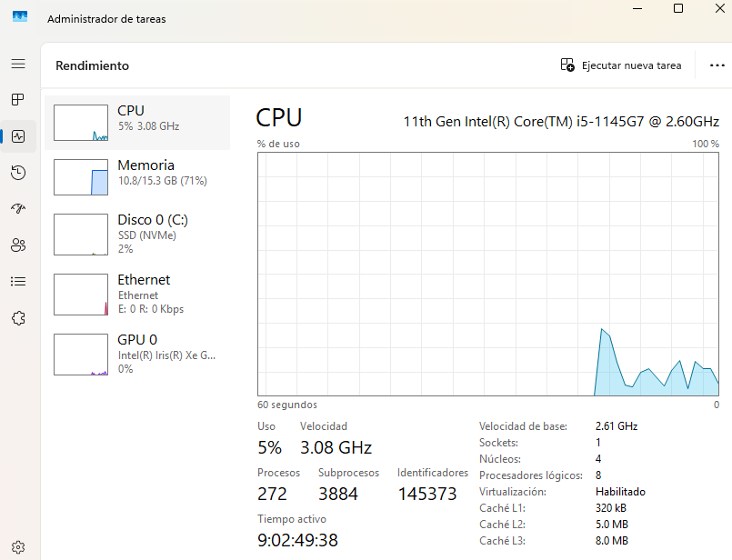Switch to the Users sidebar icon
Image resolution: width=732 pixels, height=560 pixels.
(x=18, y=245)
